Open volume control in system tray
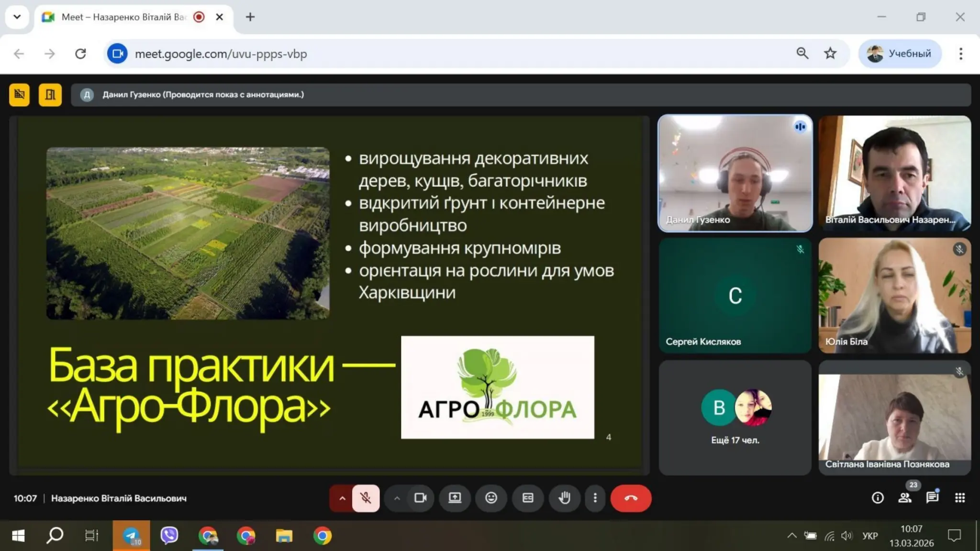 point(847,536)
